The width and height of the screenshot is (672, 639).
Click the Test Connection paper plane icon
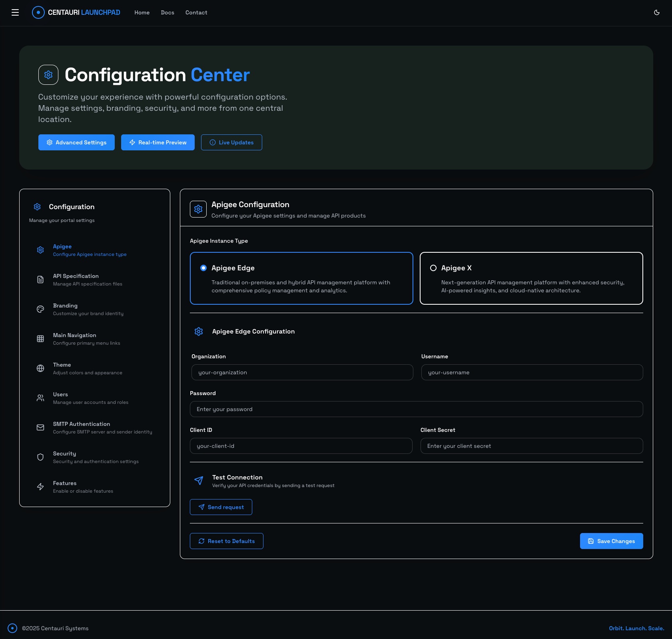pos(199,480)
